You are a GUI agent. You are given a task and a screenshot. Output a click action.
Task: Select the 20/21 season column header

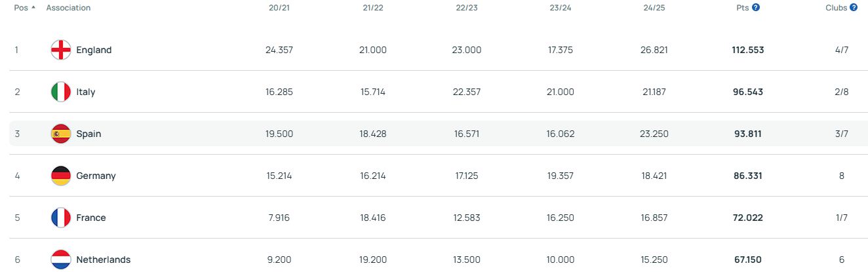click(279, 8)
